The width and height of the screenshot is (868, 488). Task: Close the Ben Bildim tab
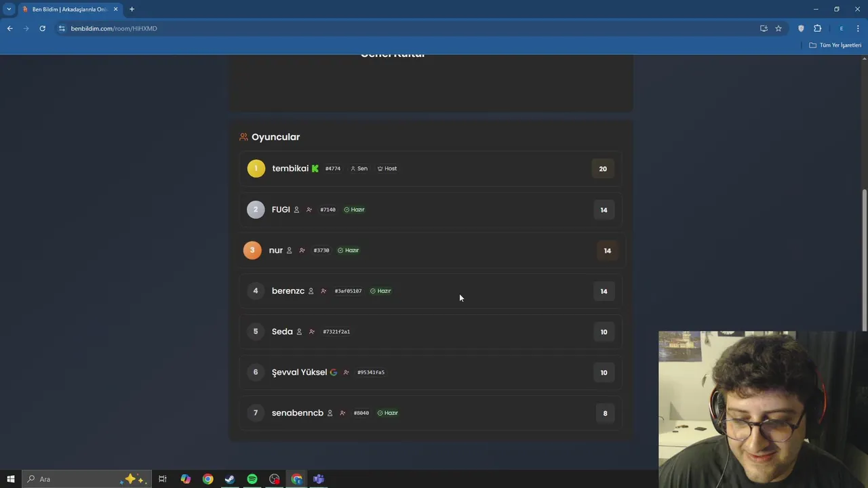(115, 9)
